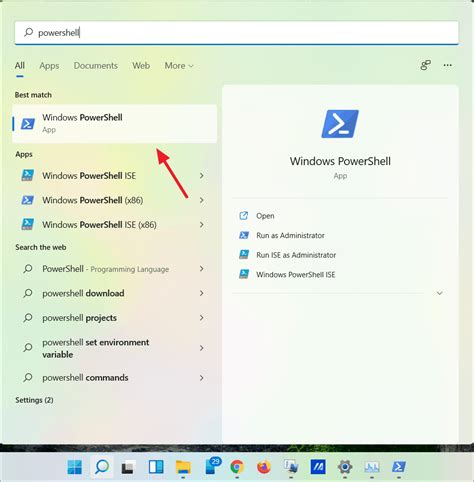Switch to the Documents search tab
Viewport: 474px width, 482px height.
(96, 66)
